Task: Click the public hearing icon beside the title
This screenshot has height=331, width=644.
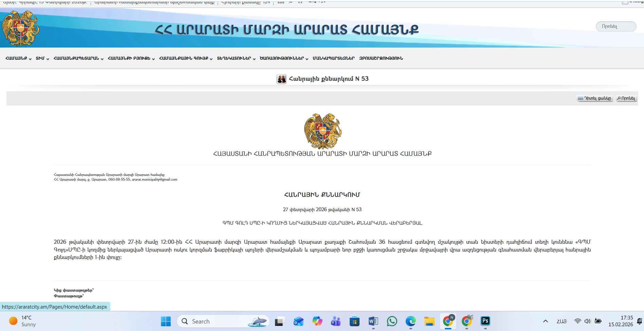Action: click(x=281, y=79)
